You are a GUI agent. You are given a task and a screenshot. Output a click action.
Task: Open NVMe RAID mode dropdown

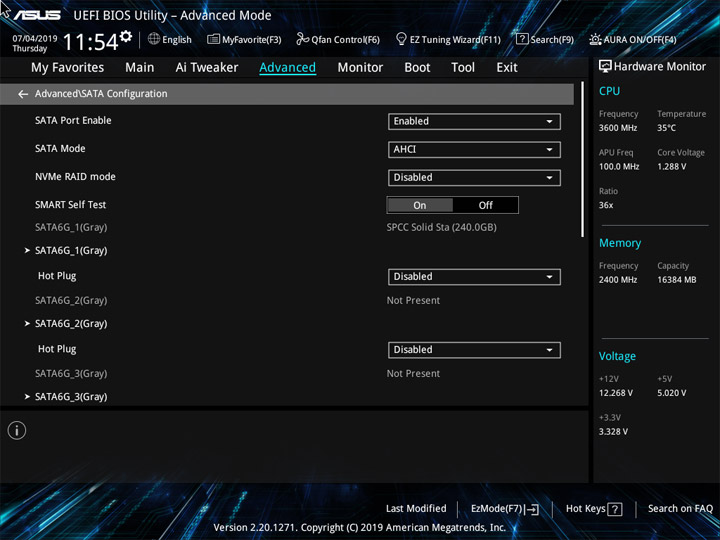(474, 178)
